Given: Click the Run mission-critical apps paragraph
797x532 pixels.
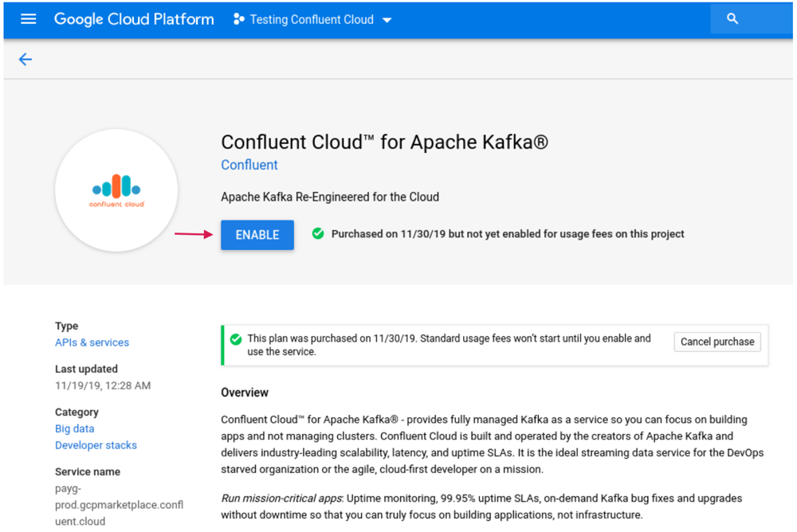Looking at the screenshot, I should pyautogui.click(x=481, y=507).
